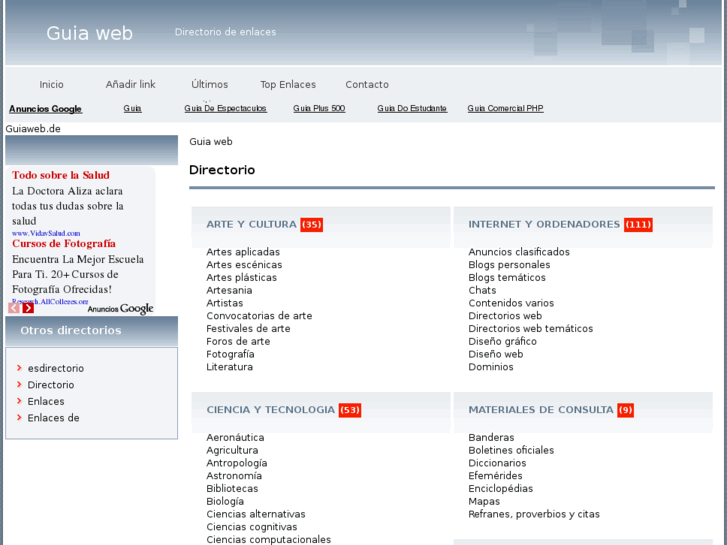Screen dimensions: 727x545
Task: Open the Agricultura subcategory
Action: tap(232, 450)
